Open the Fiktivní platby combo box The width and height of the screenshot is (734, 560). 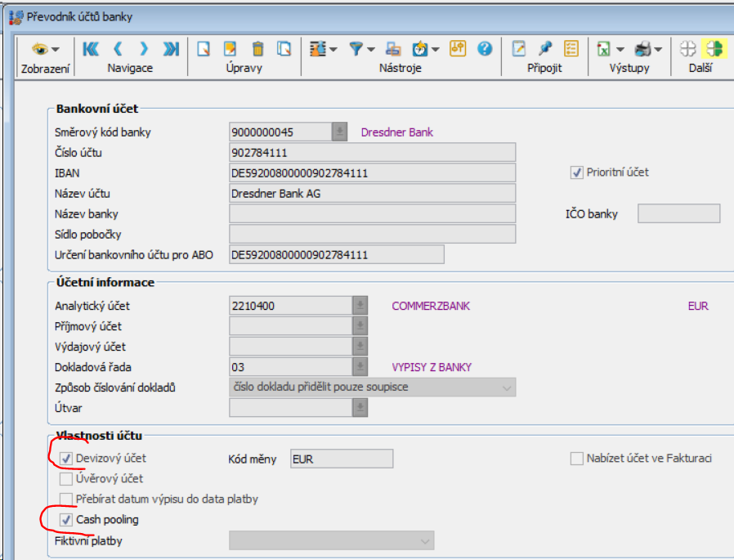(x=425, y=540)
